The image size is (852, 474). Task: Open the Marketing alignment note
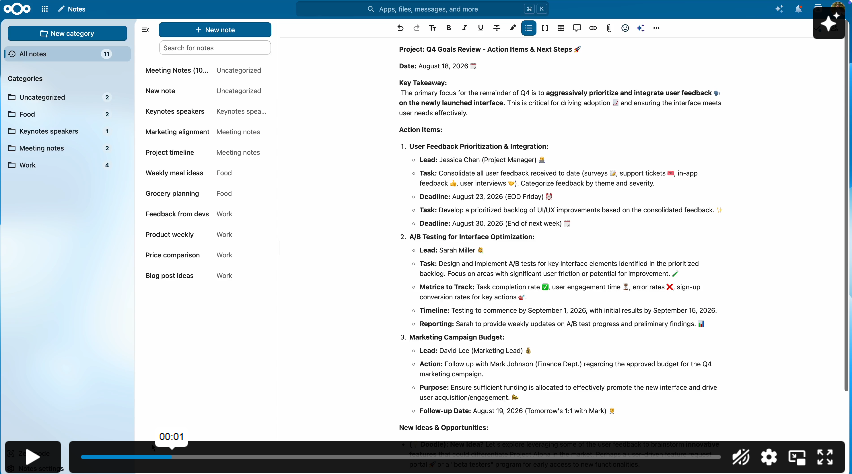pos(206,132)
